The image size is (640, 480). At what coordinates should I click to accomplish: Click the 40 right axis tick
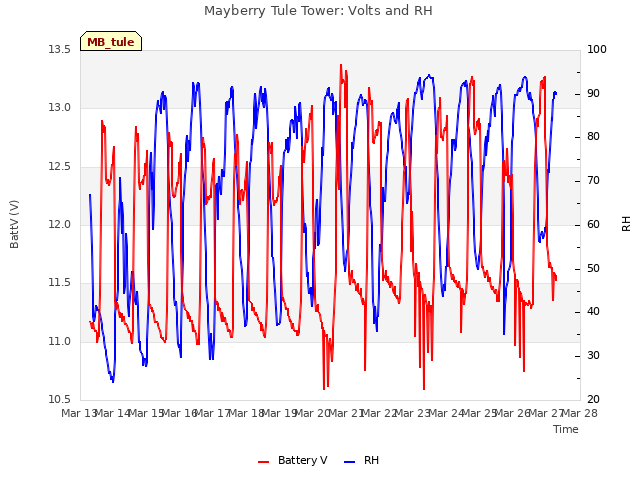point(593,312)
